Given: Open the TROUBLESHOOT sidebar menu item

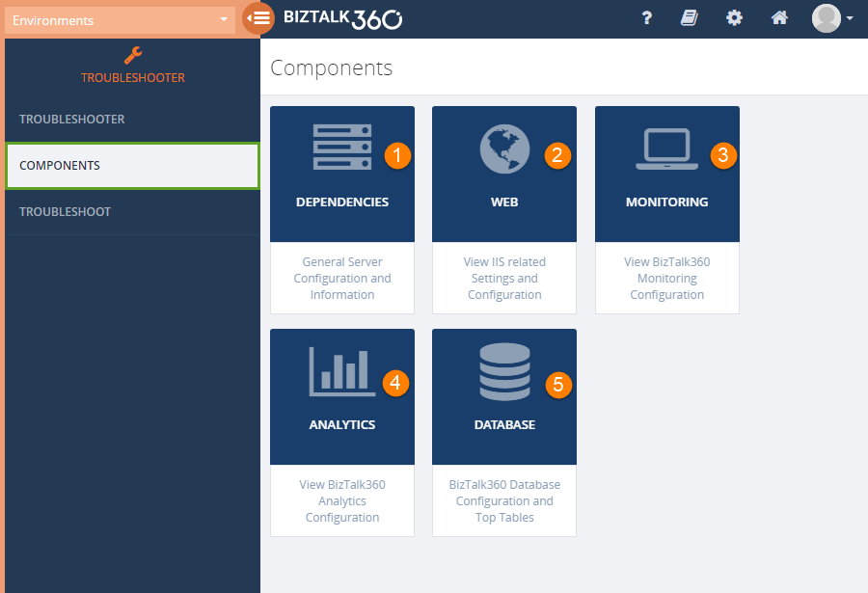Looking at the screenshot, I should pos(132,211).
